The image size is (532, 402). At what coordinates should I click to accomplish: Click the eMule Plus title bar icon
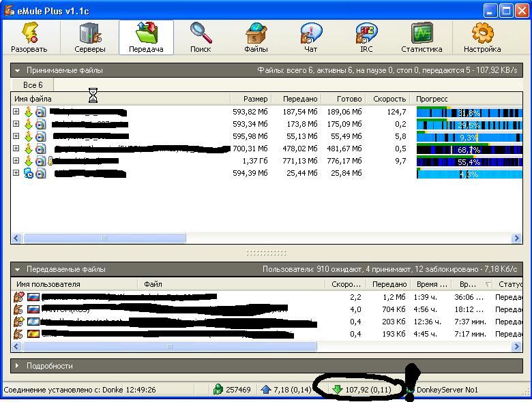[x=9, y=10]
